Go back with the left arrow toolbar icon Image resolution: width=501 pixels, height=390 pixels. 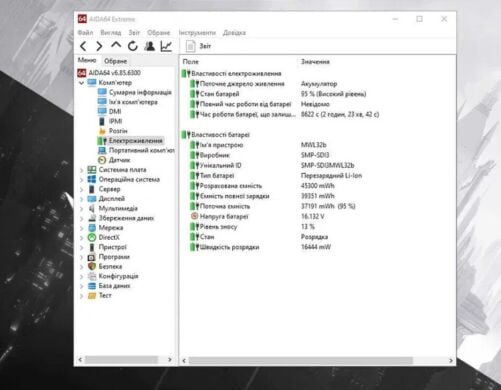pos(84,46)
